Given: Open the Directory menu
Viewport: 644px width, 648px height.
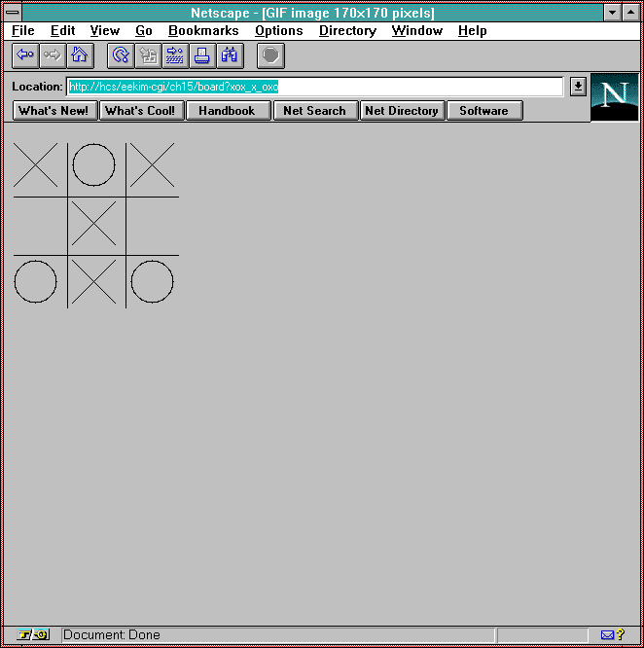Looking at the screenshot, I should 347,31.
